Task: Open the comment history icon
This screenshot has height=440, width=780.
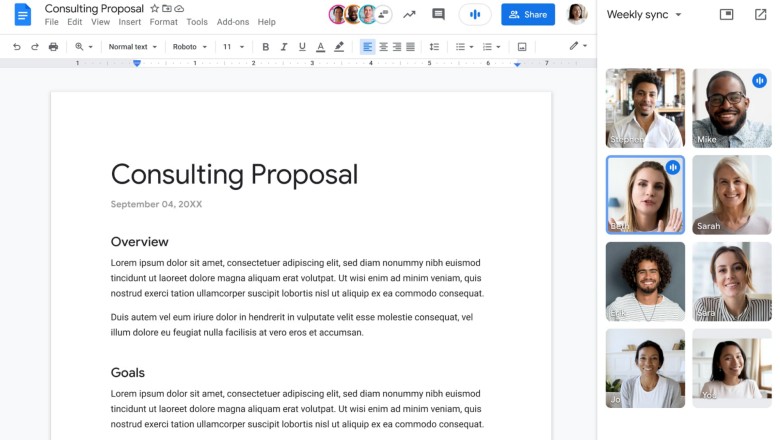Action: (x=438, y=14)
